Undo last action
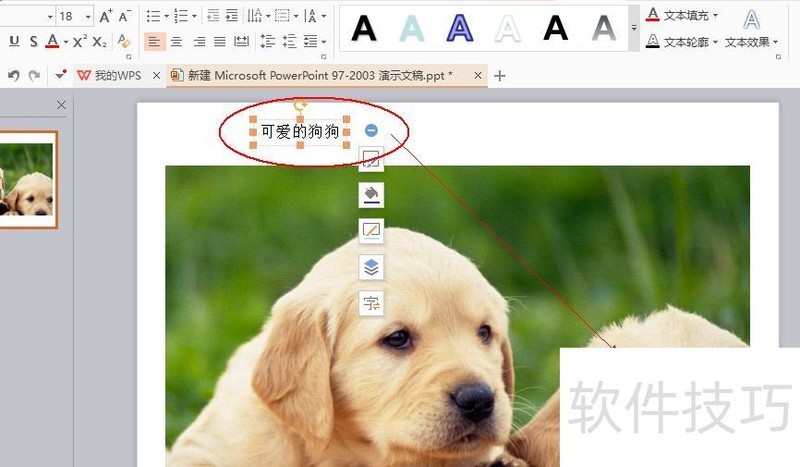Image resolution: width=800 pixels, height=467 pixels. tap(14, 76)
